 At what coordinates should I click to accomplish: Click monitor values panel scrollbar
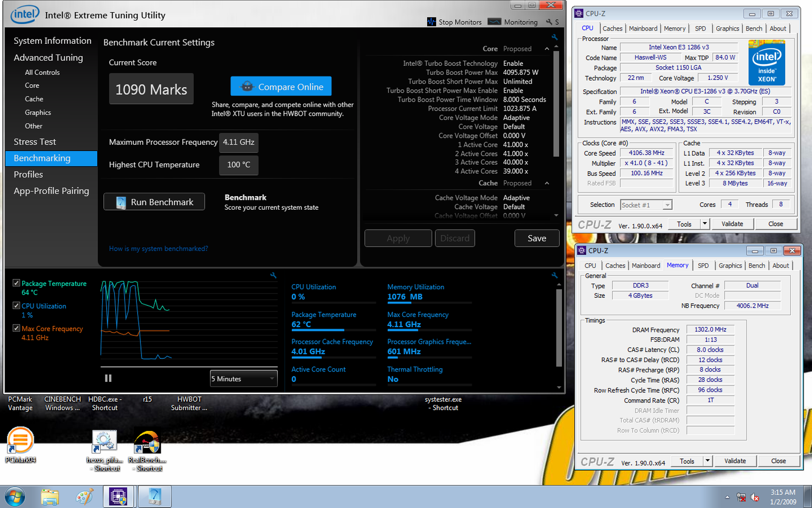(x=559, y=327)
